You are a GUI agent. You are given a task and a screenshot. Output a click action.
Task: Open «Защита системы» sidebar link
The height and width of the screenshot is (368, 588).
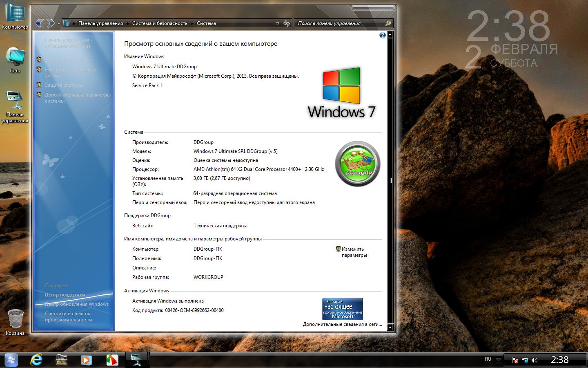[64, 85]
